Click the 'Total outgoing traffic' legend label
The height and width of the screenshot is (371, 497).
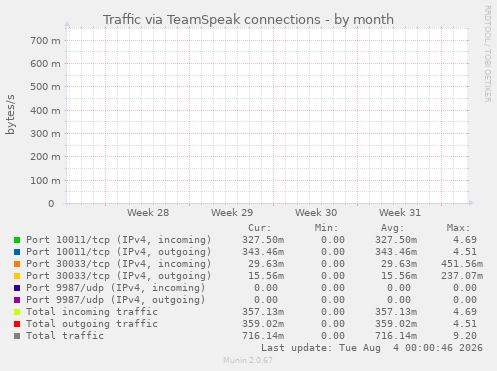point(92,324)
